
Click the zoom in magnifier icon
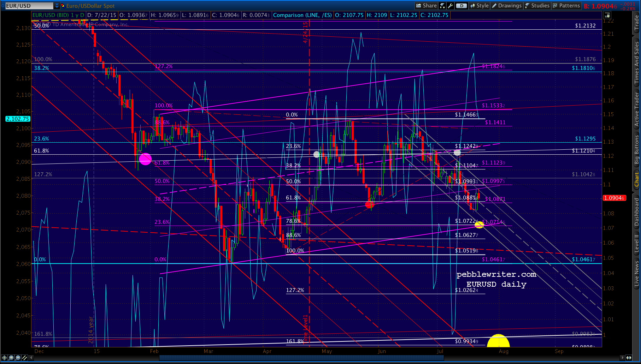[11, 358]
